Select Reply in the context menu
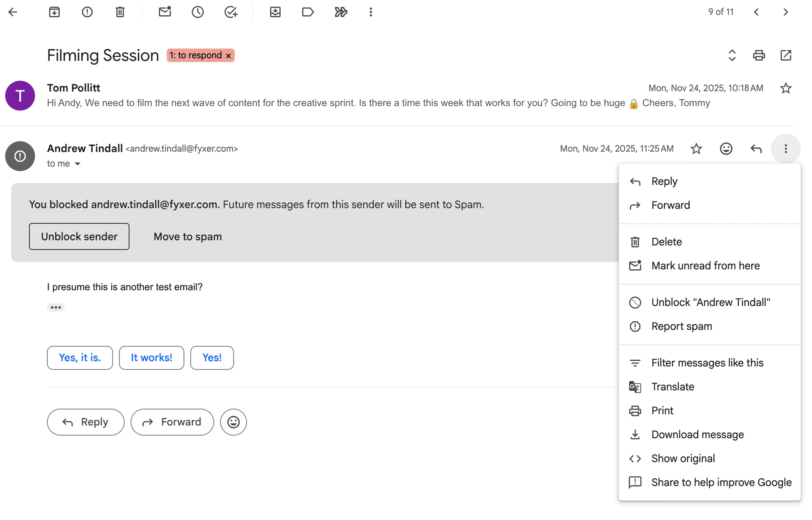 coord(710,181)
